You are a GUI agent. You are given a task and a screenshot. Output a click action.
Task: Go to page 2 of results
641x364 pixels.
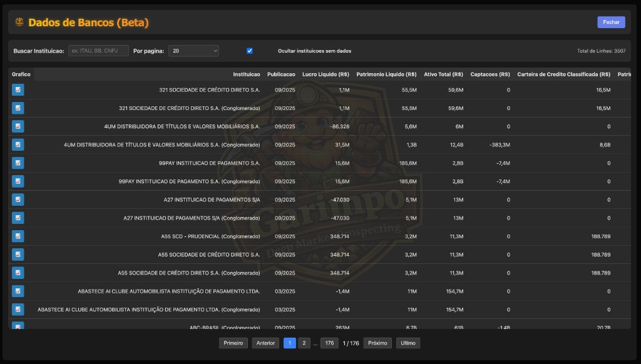pyautogui.click(x=304, y=343)
